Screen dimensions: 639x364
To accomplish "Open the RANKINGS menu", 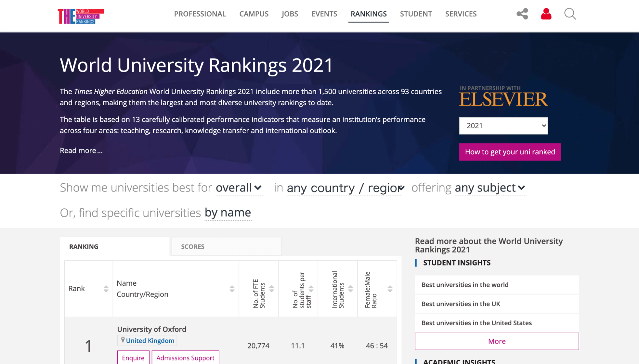I will pyautogui.click(x=369, y=14).
